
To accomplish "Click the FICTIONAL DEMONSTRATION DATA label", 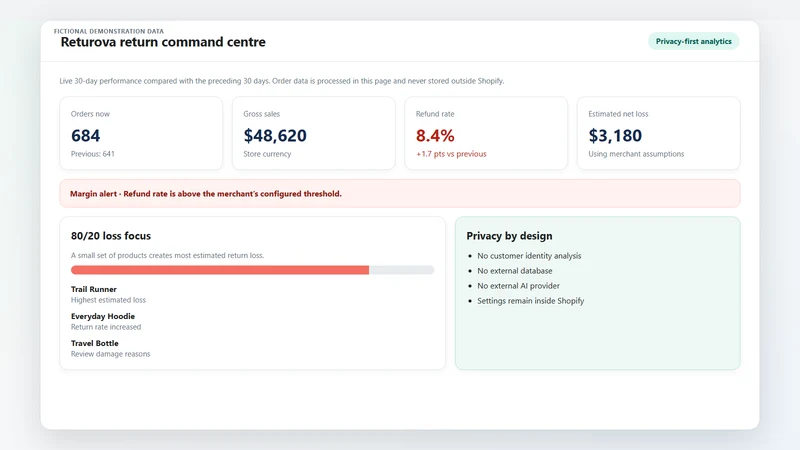I will click(109, 31).
